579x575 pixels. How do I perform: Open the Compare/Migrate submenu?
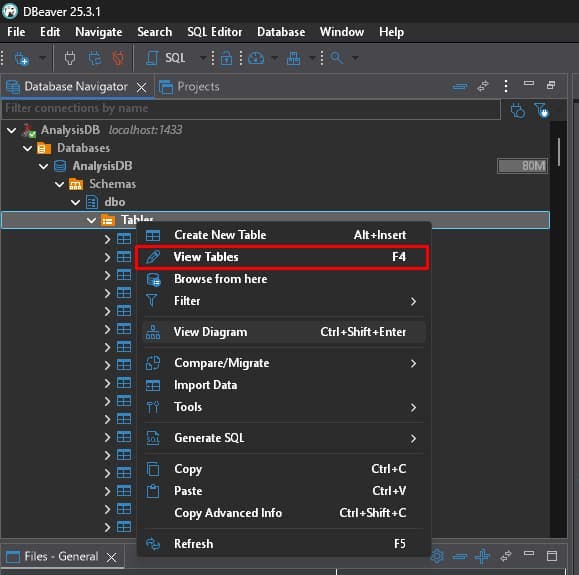pos(283,363)
